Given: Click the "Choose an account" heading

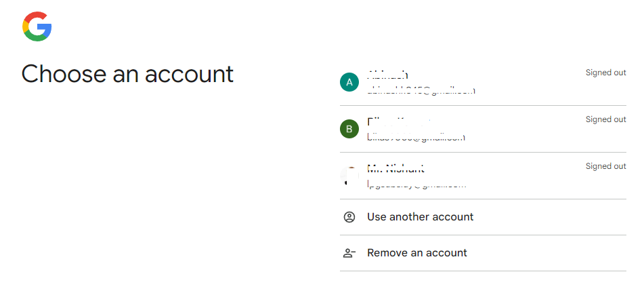Looking at the screenshot, I should [127, 74].
